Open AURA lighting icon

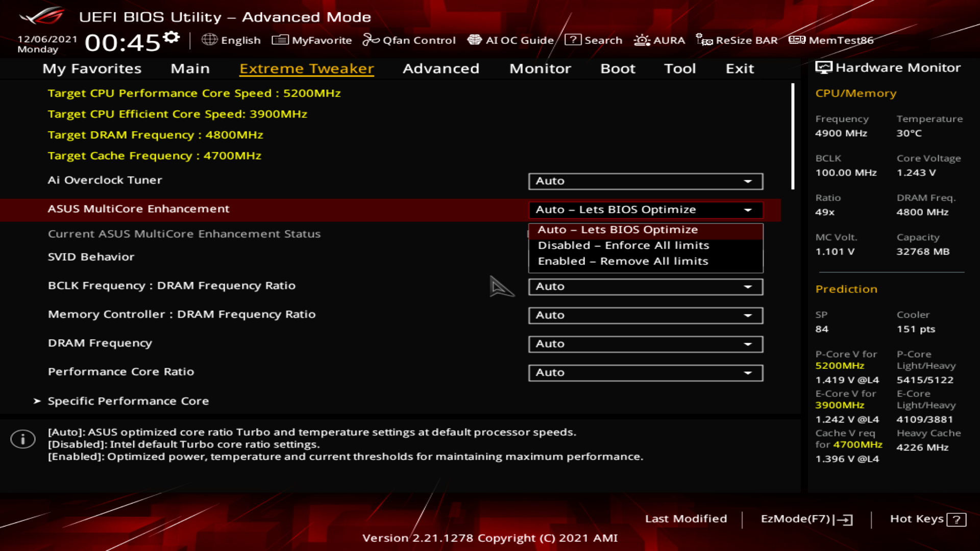coord(642,40)
